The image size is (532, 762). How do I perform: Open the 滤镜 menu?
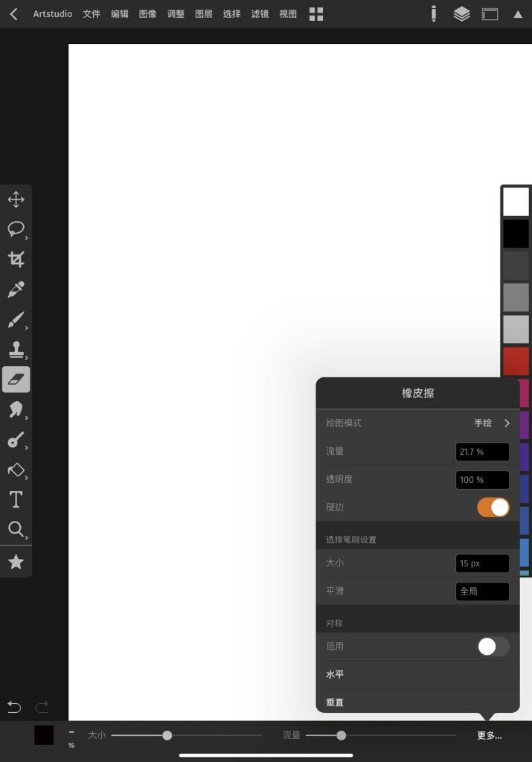(x=260, y=14)
